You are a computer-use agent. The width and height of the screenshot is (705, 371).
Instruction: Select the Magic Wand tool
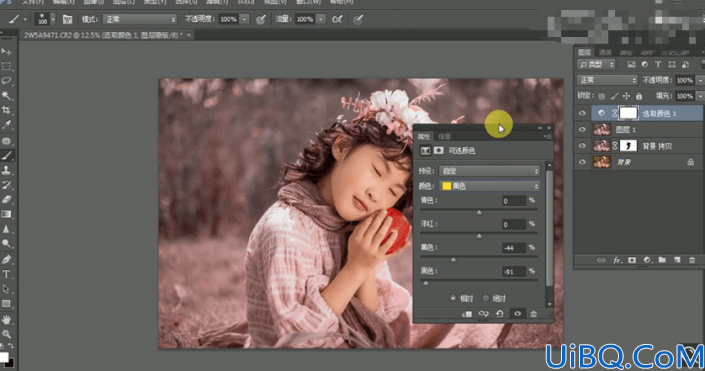click(6, 96)
